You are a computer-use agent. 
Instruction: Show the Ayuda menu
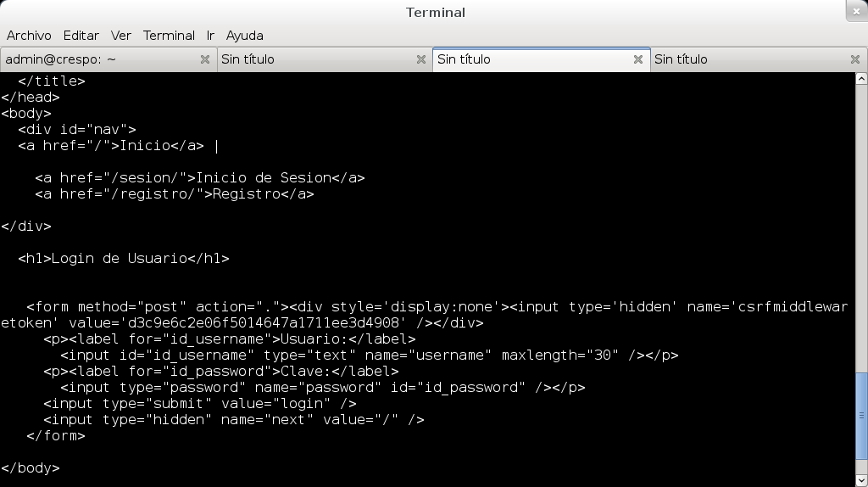[245, 36]
